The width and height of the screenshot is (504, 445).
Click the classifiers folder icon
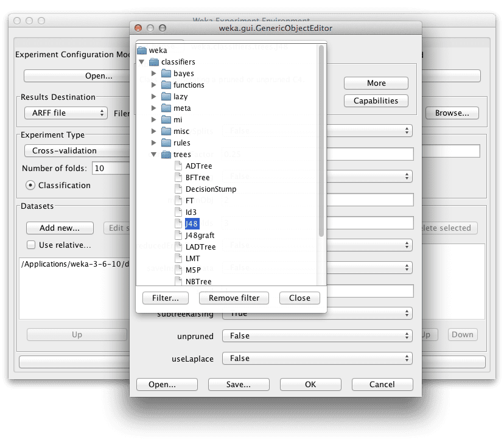[x=154, y=61]
